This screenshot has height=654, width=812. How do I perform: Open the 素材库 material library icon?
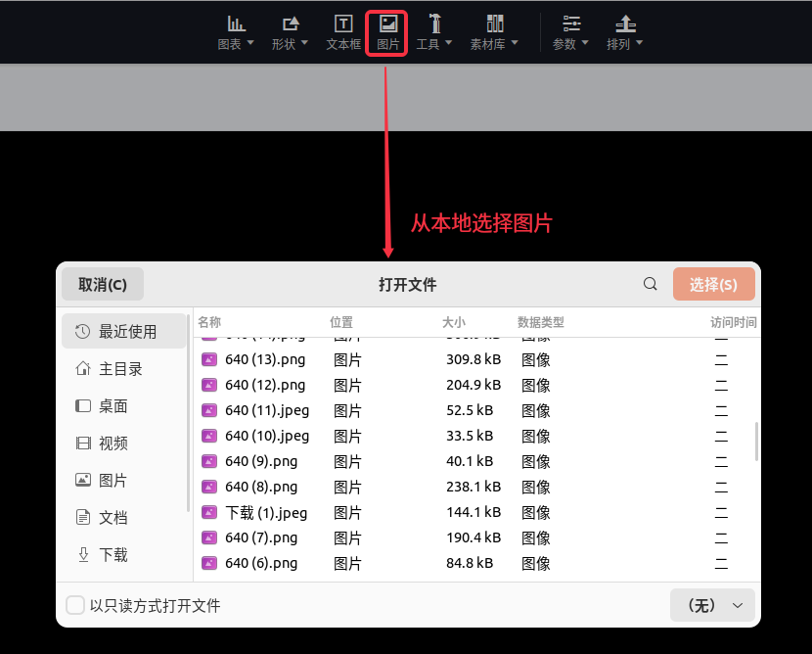[494, 23]
